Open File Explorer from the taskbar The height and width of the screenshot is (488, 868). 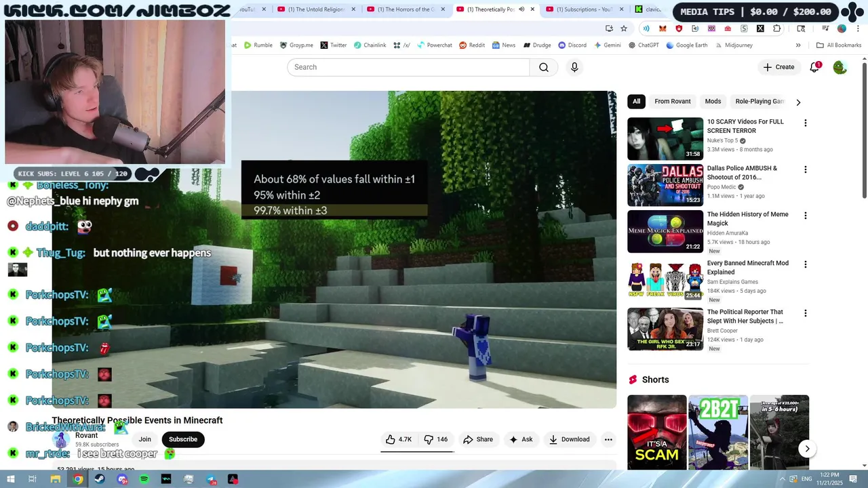[x=56, y=479]
